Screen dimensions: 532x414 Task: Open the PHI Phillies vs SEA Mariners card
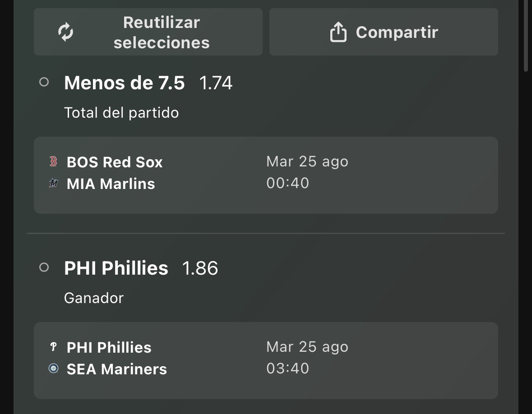(266, 360)
